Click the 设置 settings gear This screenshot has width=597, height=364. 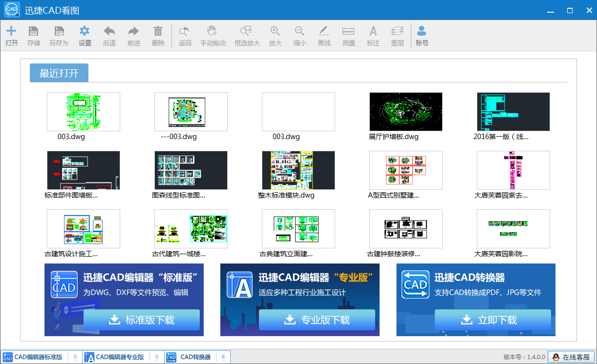point(85,36)
